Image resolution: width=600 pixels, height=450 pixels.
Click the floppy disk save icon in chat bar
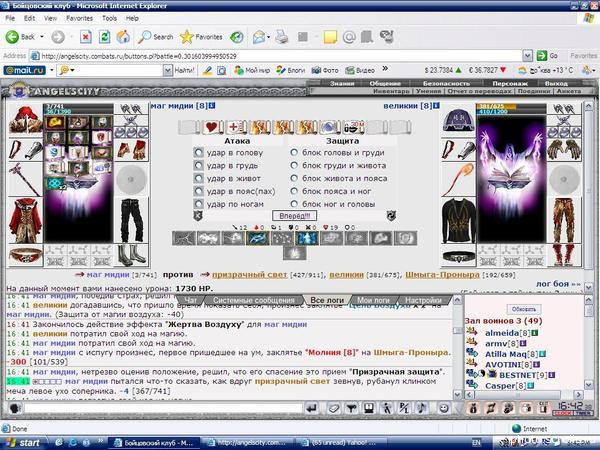click(369, 408)
